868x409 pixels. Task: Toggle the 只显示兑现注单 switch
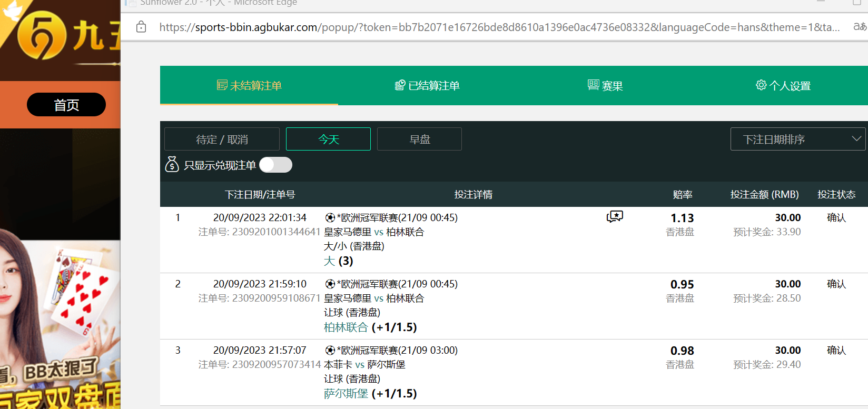point(275,165)
